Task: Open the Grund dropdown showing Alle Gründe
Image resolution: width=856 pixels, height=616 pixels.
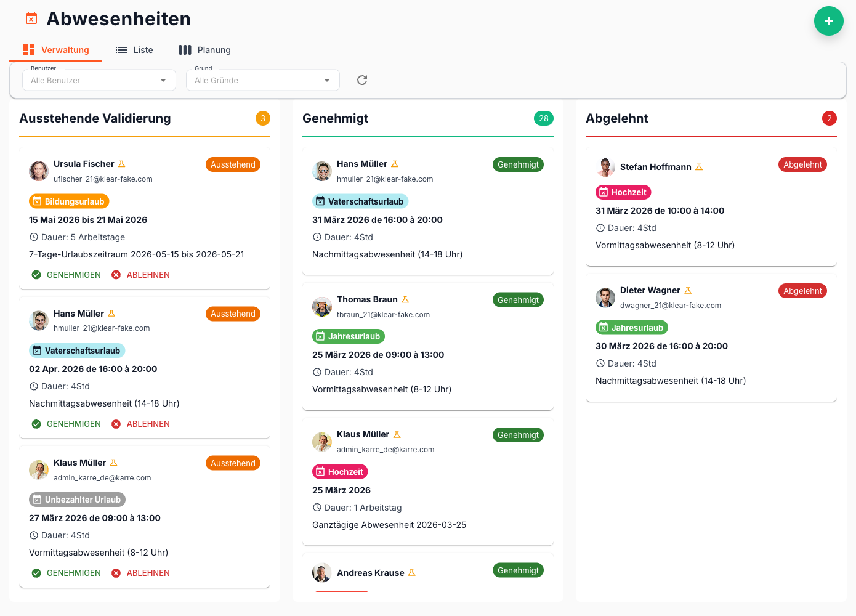Action: click(x=262, y=80)
